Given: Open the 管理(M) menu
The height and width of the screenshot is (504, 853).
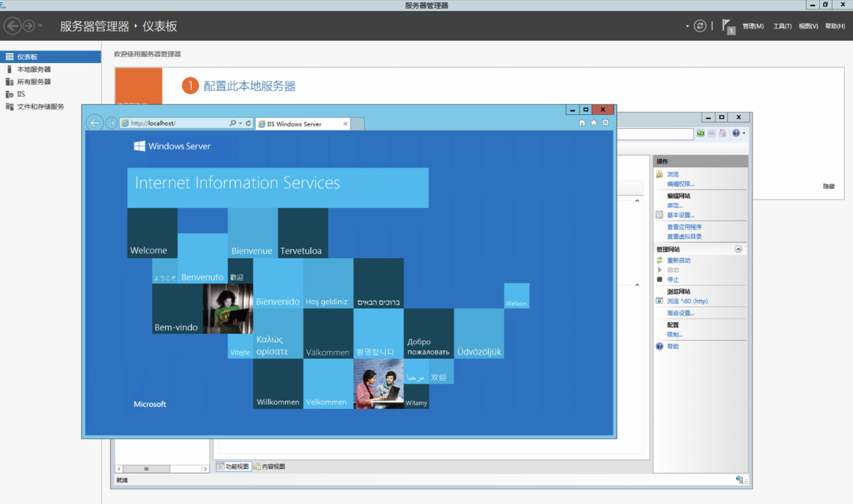Looking at the screenshot, I should [x=753, y=26].
